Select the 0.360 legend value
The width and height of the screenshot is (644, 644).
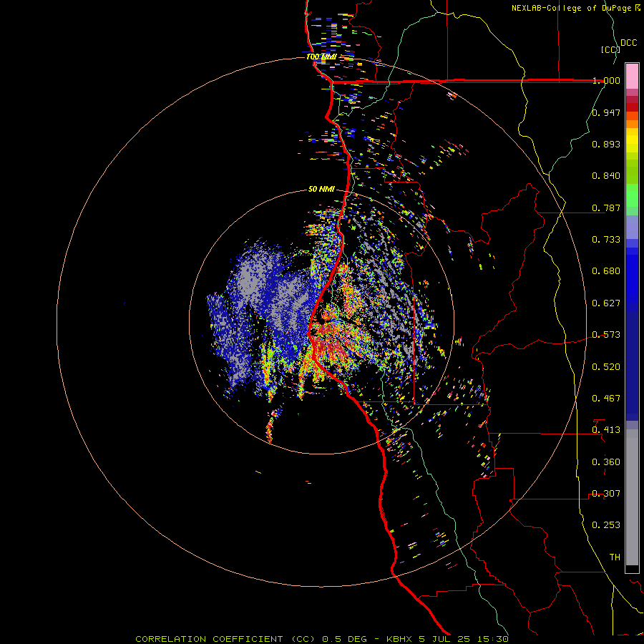coord(606,462)
